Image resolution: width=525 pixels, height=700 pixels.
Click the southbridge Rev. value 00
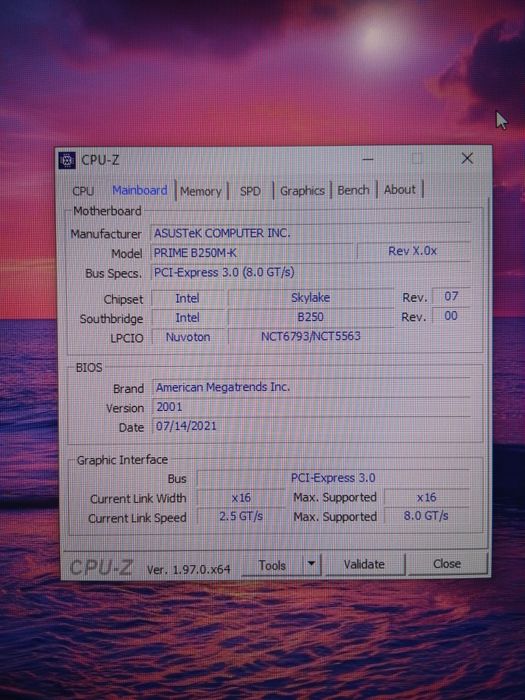click(451, 316)
